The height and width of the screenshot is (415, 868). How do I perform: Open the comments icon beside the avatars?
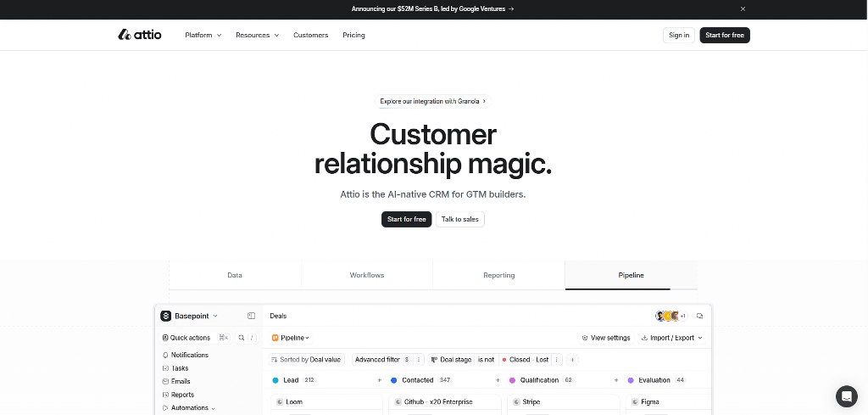(699, 316)
